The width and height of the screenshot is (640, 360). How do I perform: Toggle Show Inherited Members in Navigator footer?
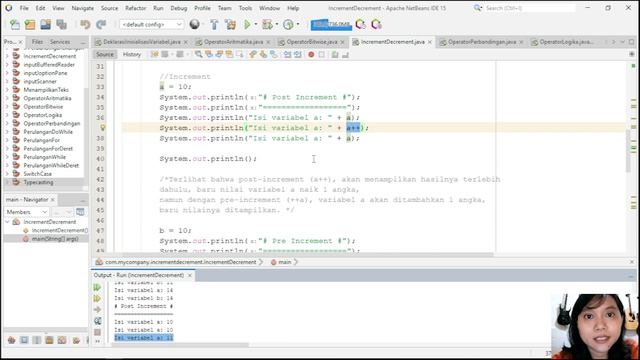coord(11,340)
